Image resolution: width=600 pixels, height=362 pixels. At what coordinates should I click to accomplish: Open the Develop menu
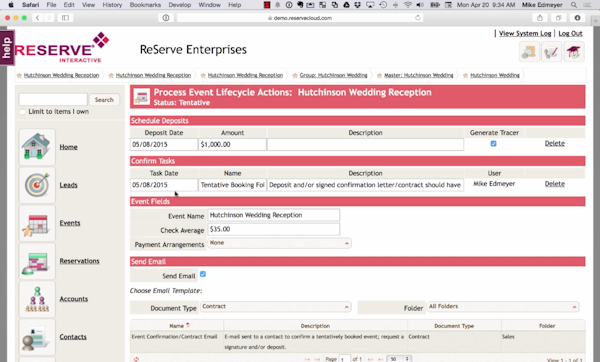pos(179,5)
